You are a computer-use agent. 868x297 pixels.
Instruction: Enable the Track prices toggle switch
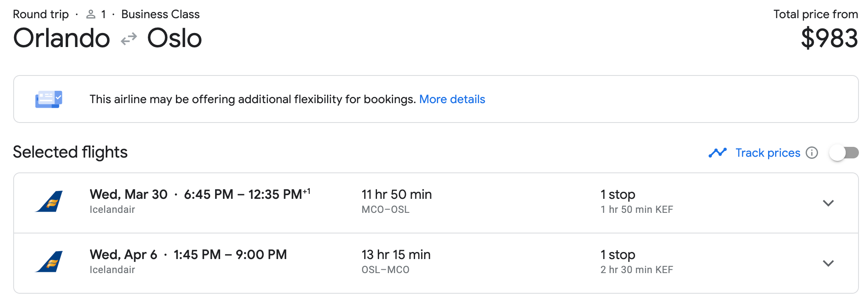coord(844,153)
